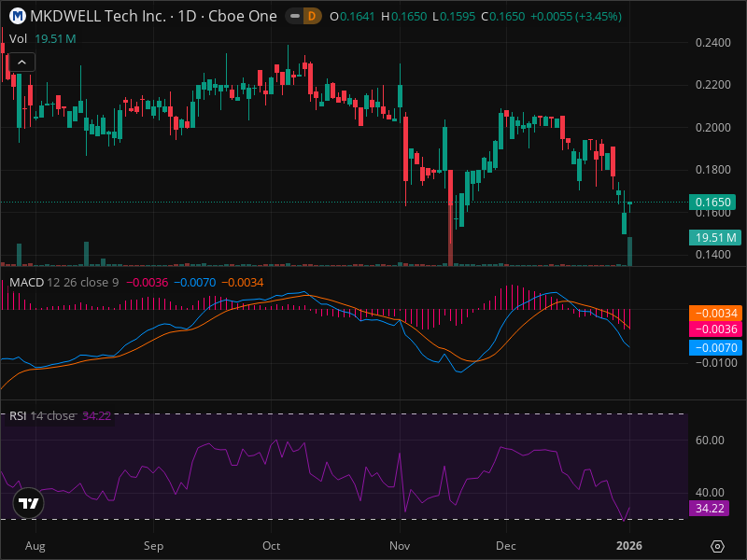Click the purple 34.22 RSI axis label
This screenshot has width=747, height=560.
[710, 508]
